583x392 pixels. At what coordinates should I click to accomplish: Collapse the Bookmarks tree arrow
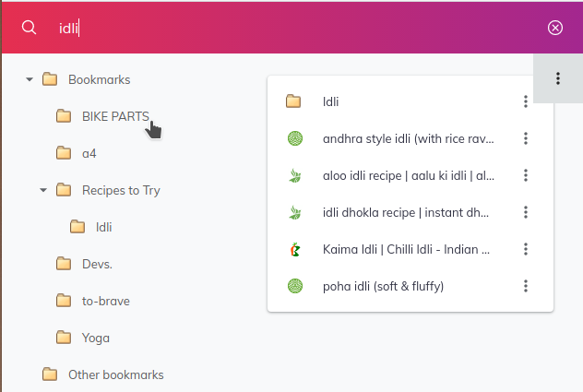[30, 79]
